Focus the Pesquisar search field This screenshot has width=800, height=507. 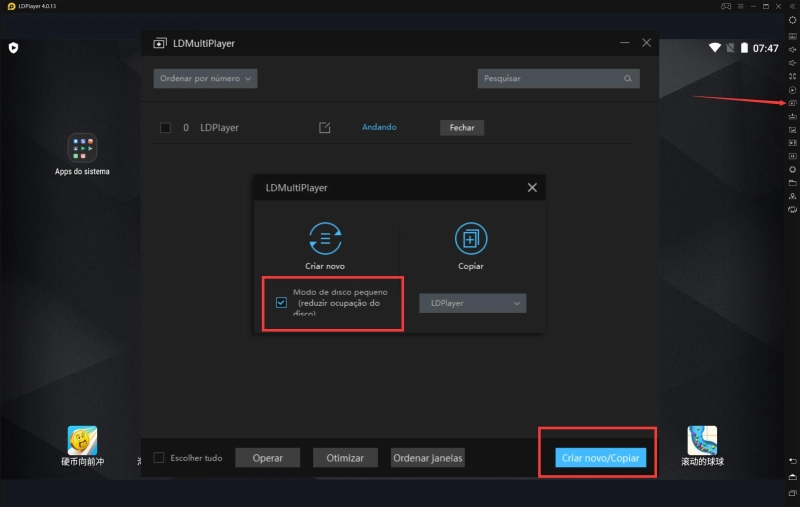click(x=550, y=78)
